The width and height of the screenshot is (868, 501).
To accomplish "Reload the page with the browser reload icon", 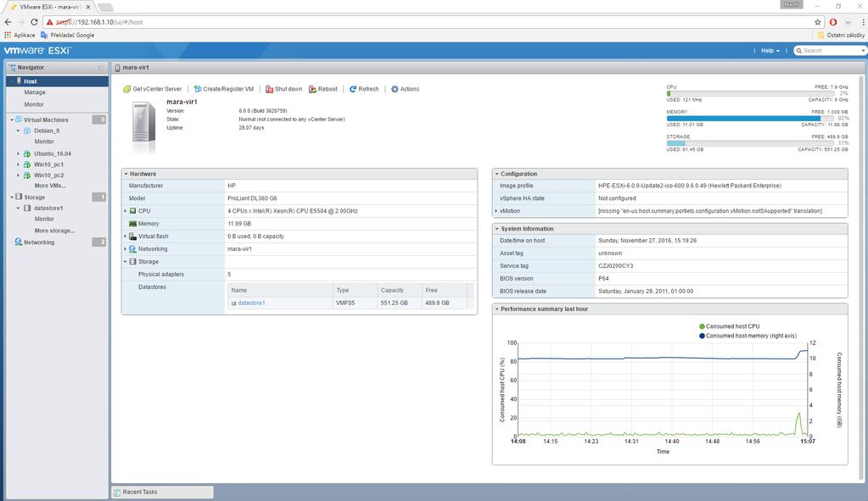I will tap(34, 22).
